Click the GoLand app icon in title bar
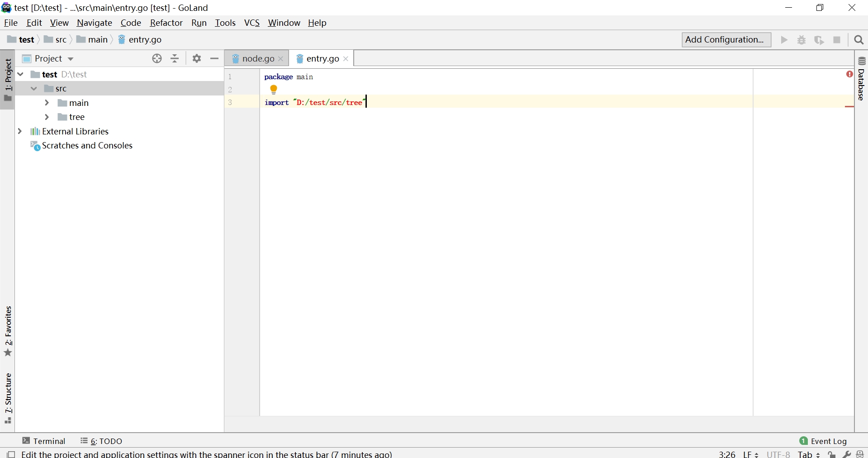 click(x=6, y=8)
